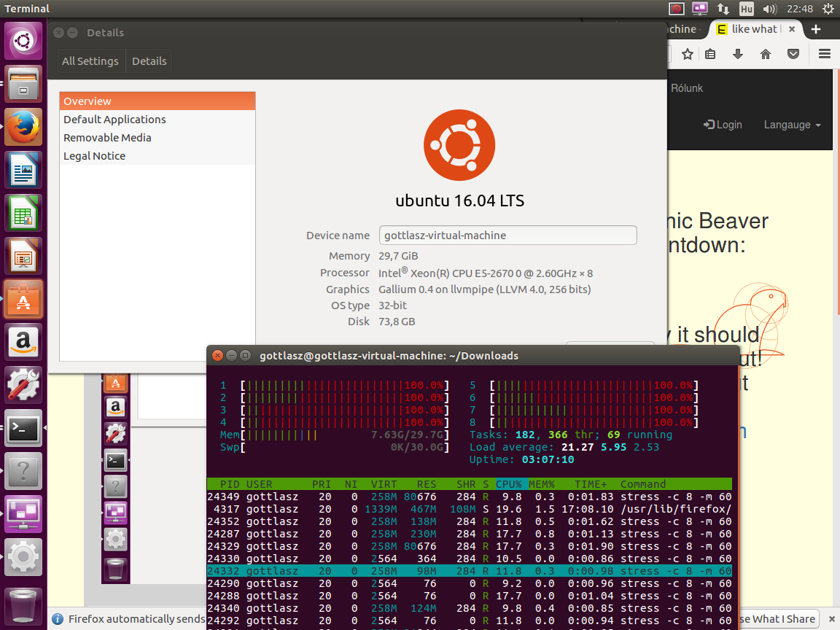
Task: Open the Ubuntu Dash search launcher
Action: pos(23,41)
